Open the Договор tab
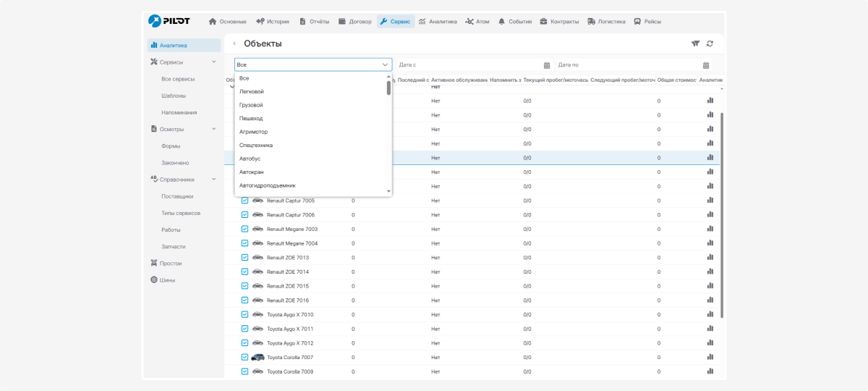Viewport: 868px width, 391px height. [x=354, y=21]
